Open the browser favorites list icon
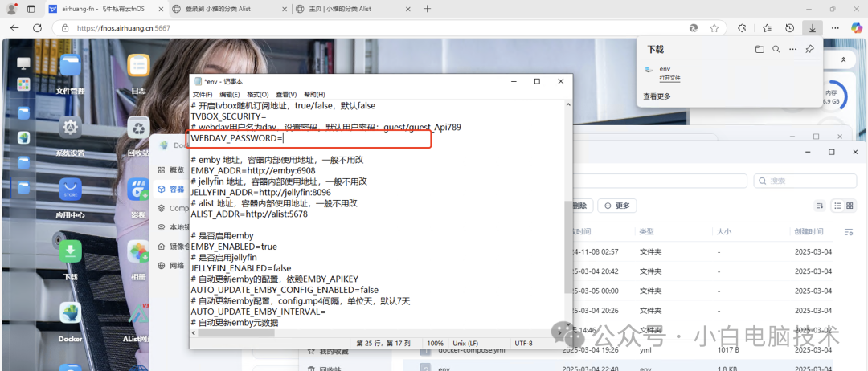 click(x=767, y=27)
